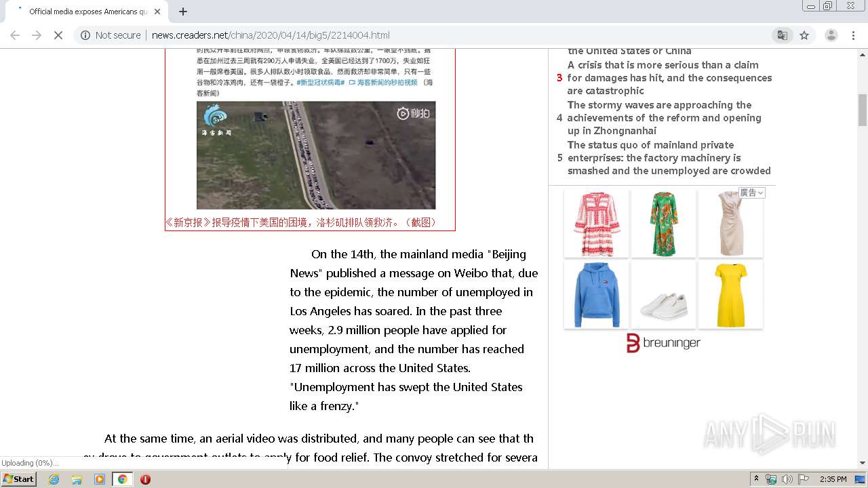View the red white patterned dress ad
This screenshot has height=488, width=868.
[x=596, y=224]
